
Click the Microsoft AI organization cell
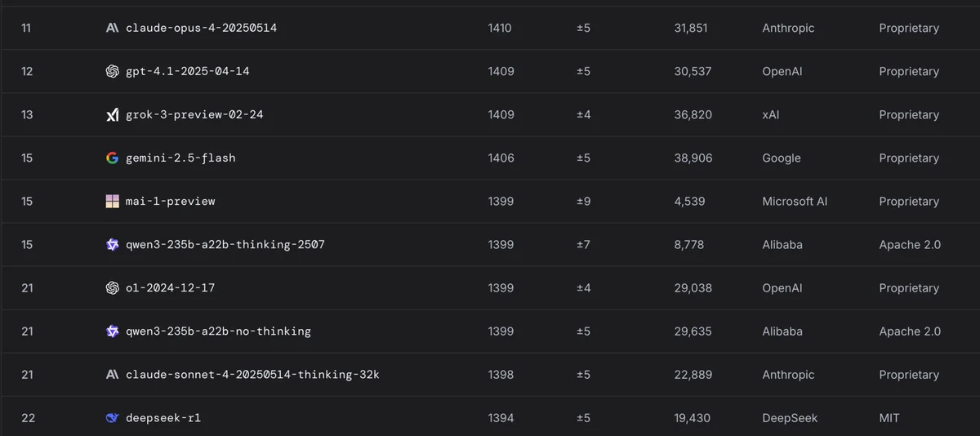pyautogui.click(x=795, y=202)
